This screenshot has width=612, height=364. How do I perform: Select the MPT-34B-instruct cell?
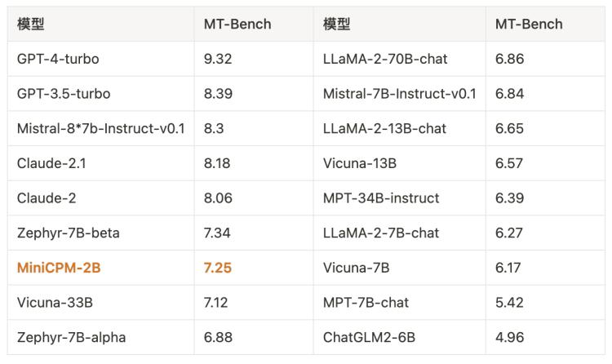point(381,198)
